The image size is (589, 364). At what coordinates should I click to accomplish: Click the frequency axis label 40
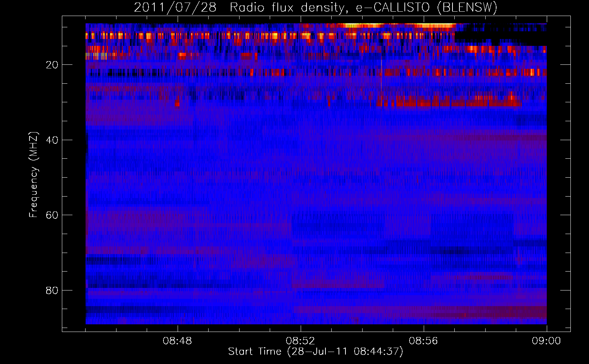[x=52, y=140]
